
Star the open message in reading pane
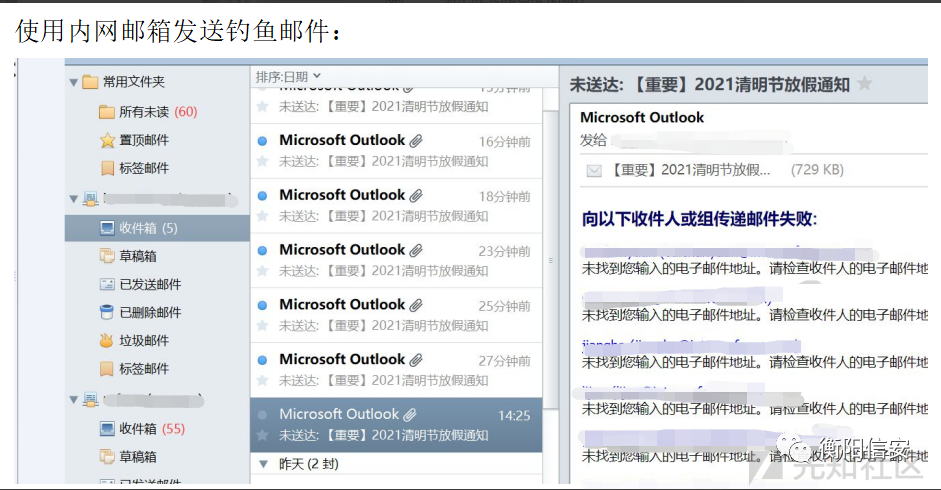pos(864,83)
